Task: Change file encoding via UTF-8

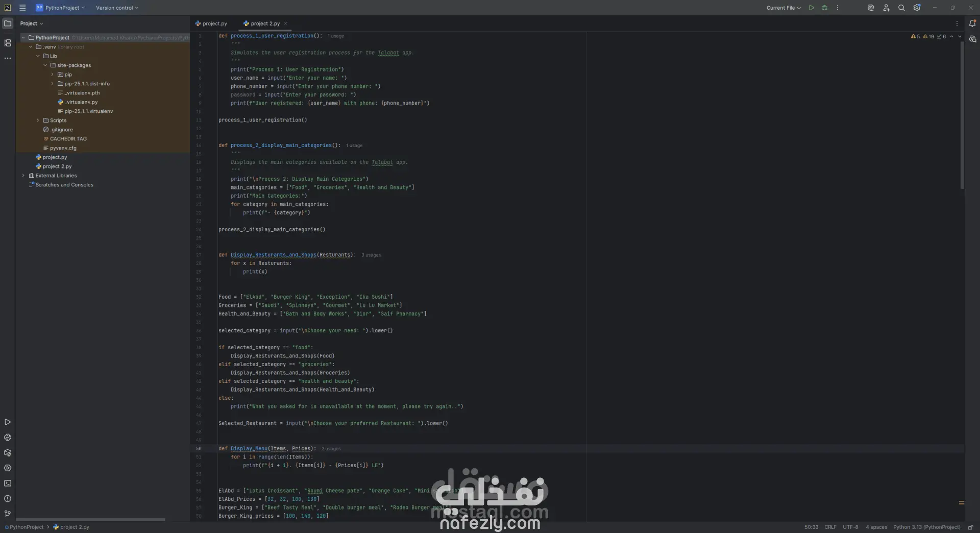Action: tap(850, 527)
